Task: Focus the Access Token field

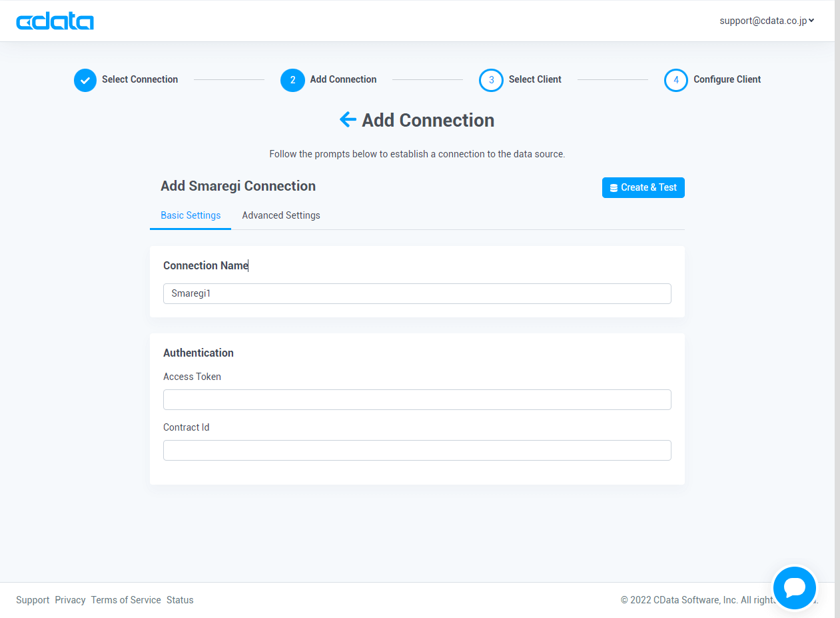Action: pyautogui.click(x=417, y=399)
